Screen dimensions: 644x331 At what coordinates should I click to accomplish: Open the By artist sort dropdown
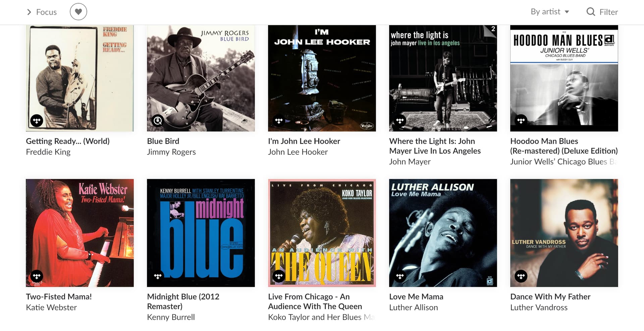pyautogui.click(x=550, y=12)
